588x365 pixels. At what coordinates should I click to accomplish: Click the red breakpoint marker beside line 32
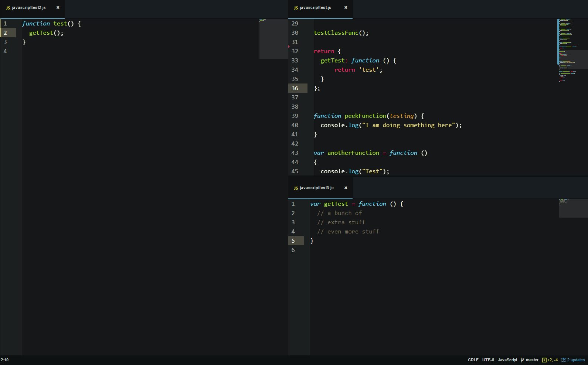(x=289, y=47)
